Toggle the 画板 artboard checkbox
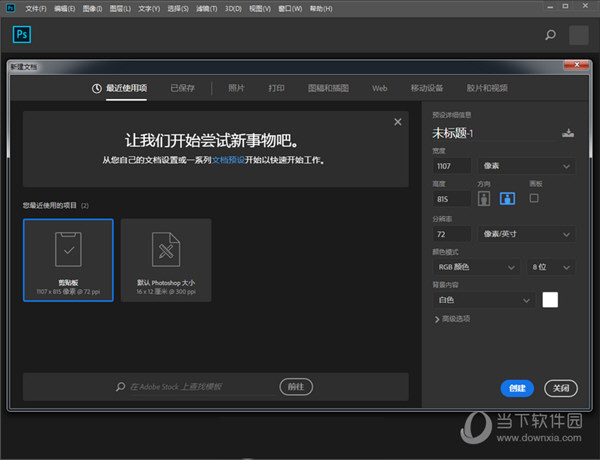 534,198
